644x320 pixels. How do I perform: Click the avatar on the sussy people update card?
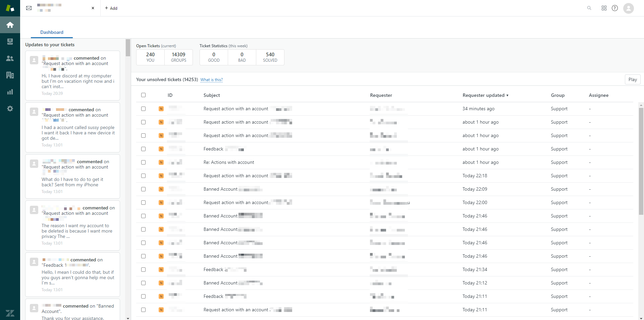[x=34, y=112]
